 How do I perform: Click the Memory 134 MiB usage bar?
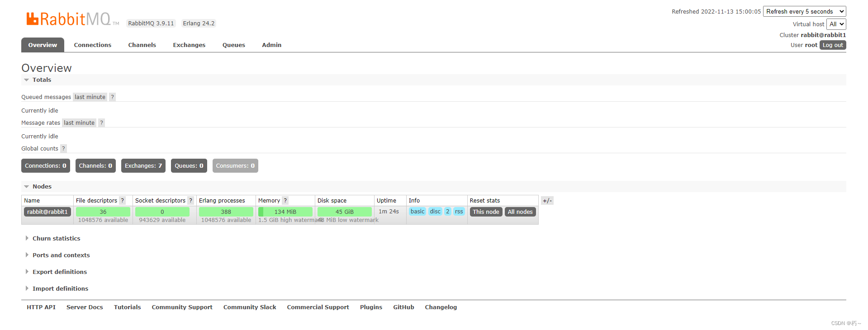click(x=285, y=212)
